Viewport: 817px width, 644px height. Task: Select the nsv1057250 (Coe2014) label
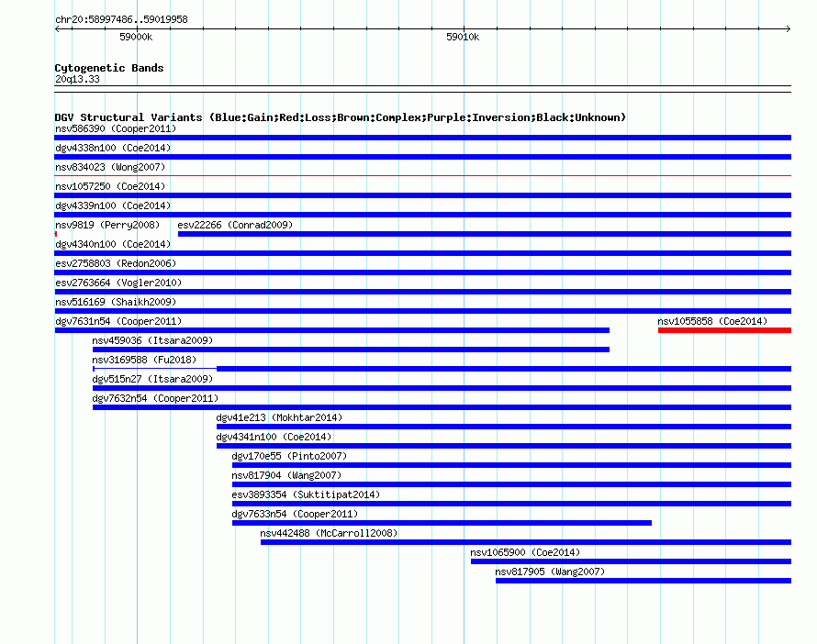110,186
